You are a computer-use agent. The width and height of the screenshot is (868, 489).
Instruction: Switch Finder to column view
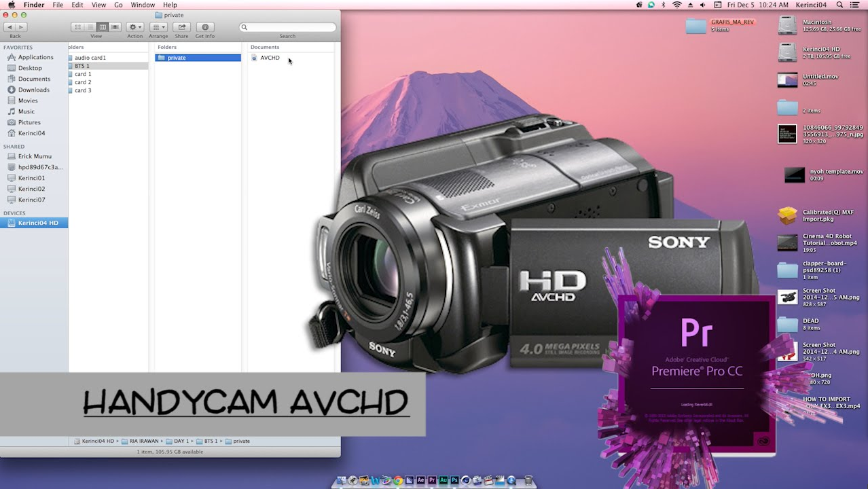tap(103, 27)
